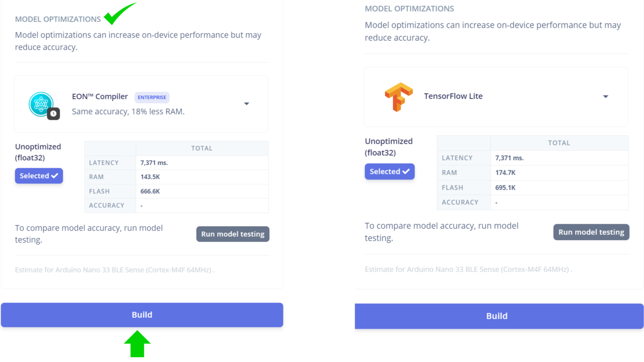Expand the TensorFlow Lite dropdown arrow
The height and width of the screenshot is (362, 644).
pos(605,97)
